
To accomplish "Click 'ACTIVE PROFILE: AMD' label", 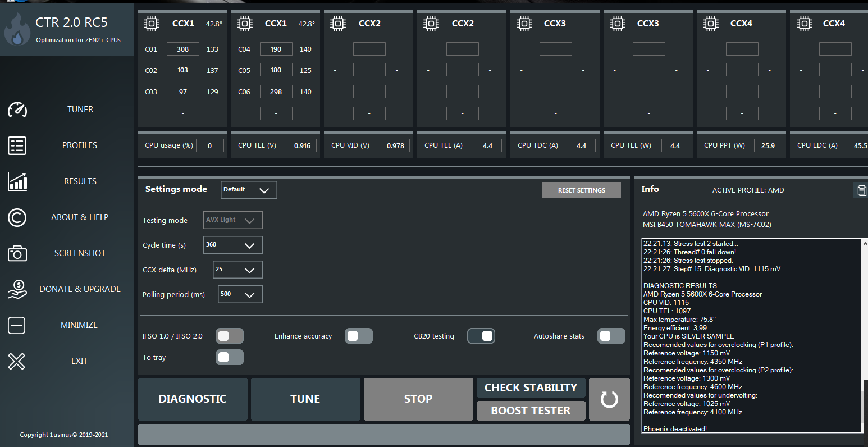I will 748,190.
